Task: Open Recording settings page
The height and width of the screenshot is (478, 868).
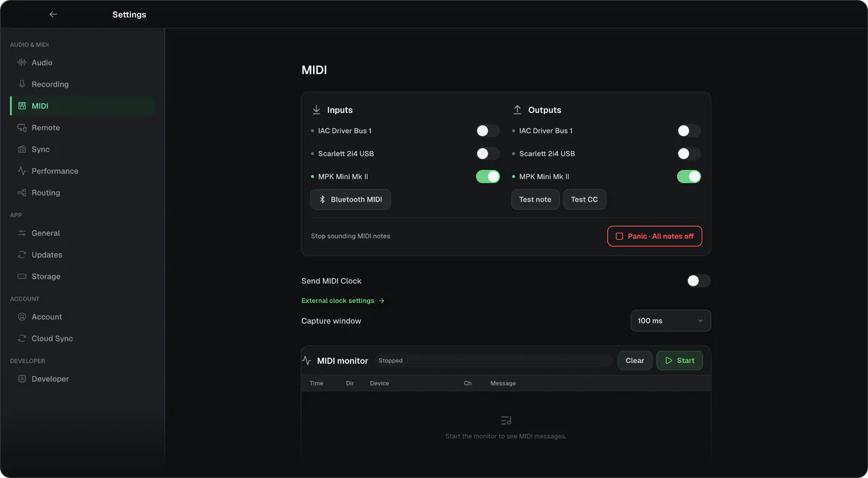Action: pos(82,85)
